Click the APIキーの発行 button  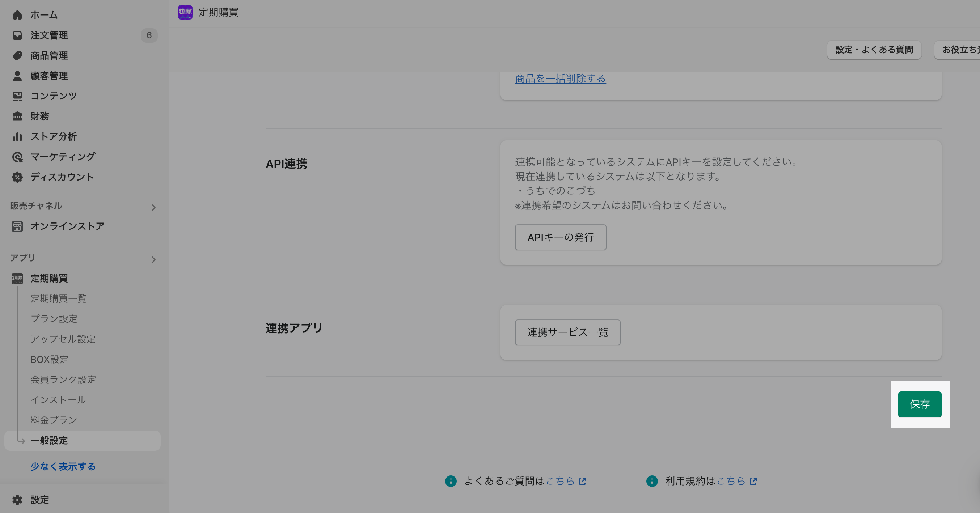(560, 237)
